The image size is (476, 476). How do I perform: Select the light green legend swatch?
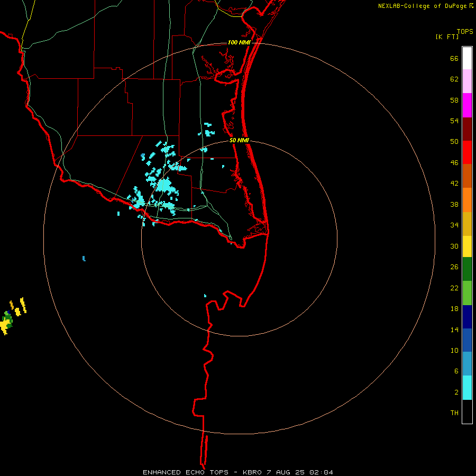click(x=467, y=293)
